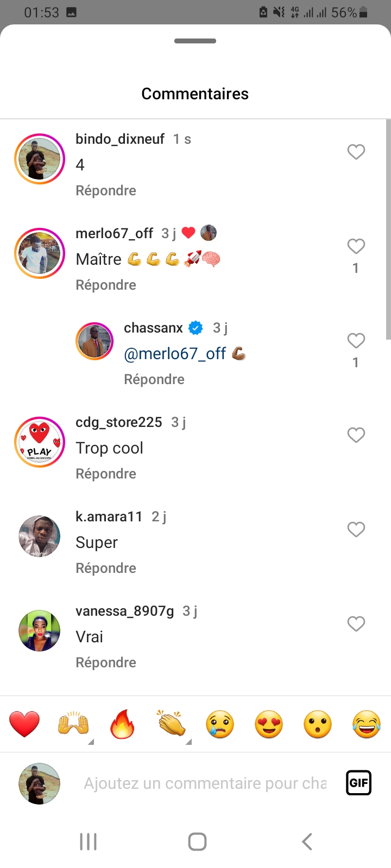Select the heart-eyes emoji

pyautogui.click(x=269, y=724)
